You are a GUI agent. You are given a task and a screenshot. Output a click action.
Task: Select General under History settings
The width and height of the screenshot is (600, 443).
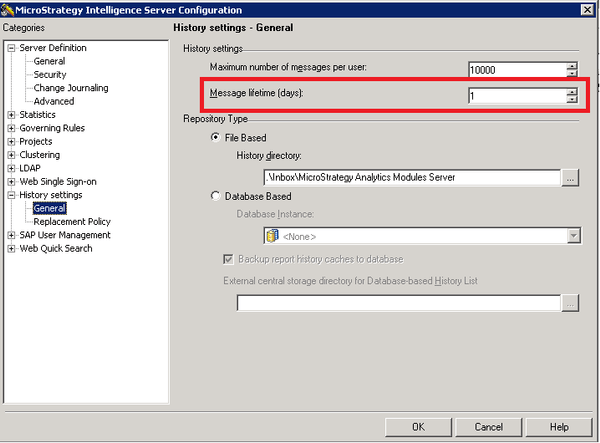pyautogui.click(x=49, y=208)
